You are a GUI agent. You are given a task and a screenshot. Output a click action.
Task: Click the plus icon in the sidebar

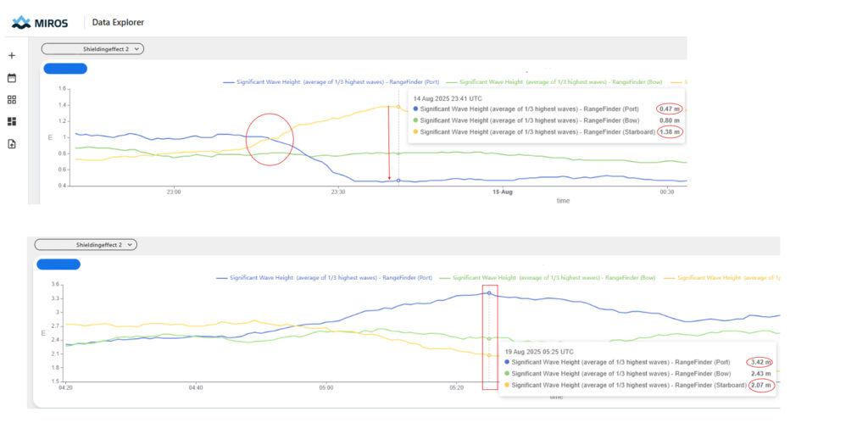[12, 55]
